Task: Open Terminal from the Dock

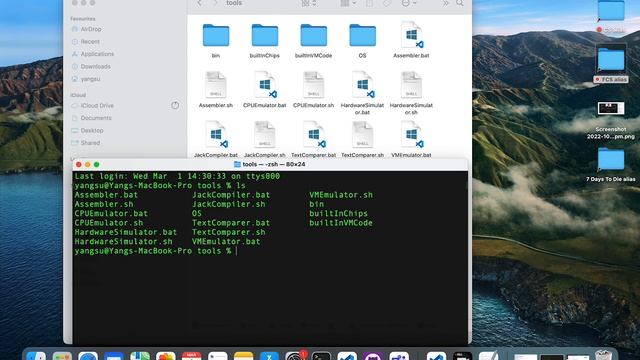Action: pyautogui.click(x=322, y=356)
